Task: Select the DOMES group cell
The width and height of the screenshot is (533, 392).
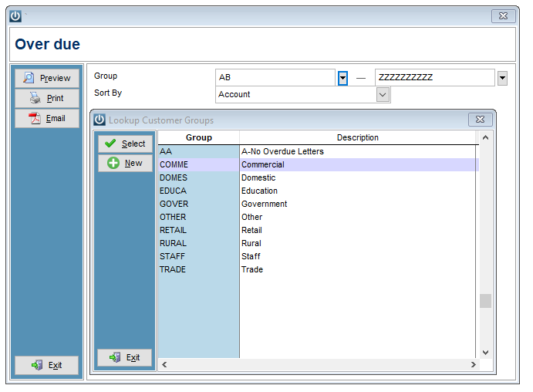Action: tap(199, 177)
